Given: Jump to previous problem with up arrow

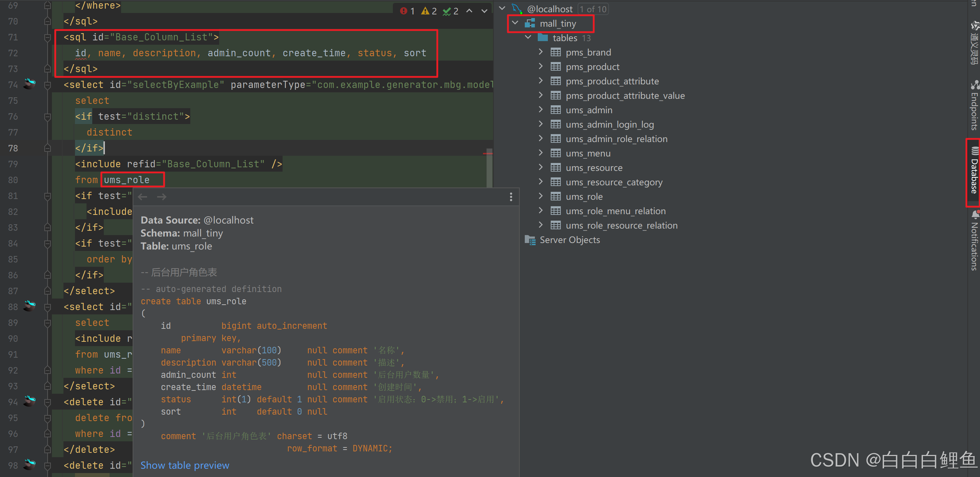Looking at the screenshot, I should coord(469,11).
